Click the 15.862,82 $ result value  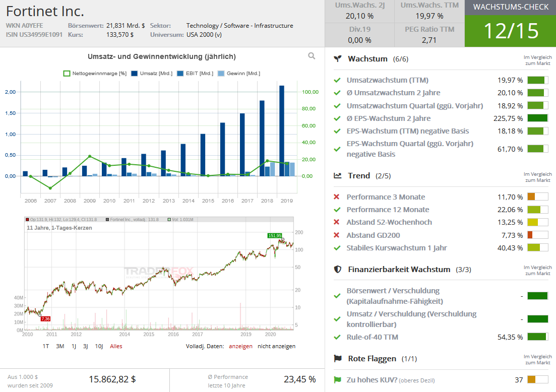click(x=112, y=379)
